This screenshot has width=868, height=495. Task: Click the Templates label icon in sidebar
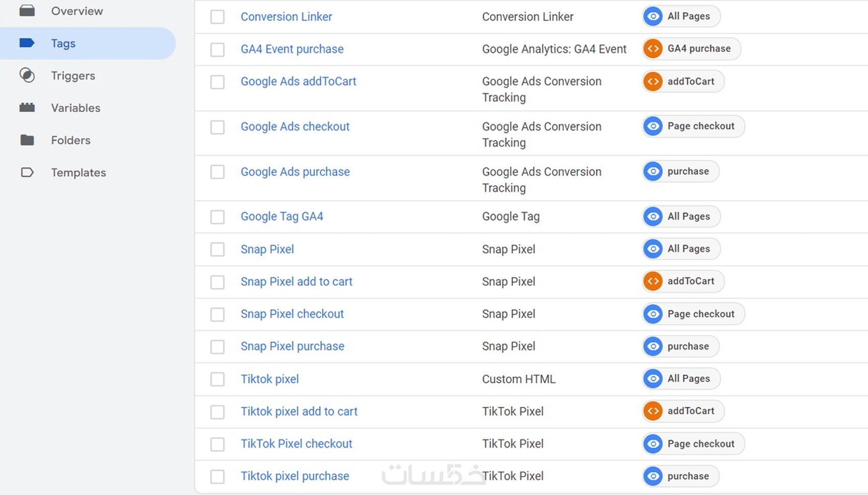27,172
